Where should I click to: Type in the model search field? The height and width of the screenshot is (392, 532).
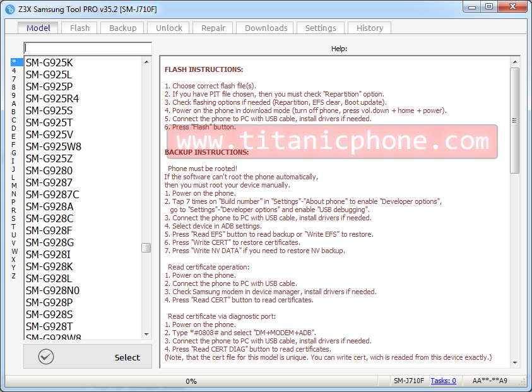tap(88, 48)
